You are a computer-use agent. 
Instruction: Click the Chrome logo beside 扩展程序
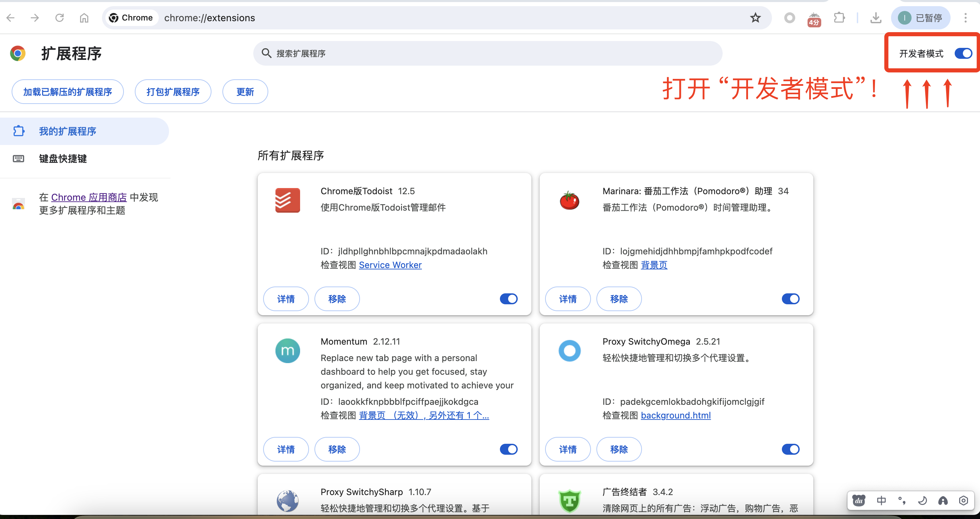pyautogui.click(x=18, y=53)
